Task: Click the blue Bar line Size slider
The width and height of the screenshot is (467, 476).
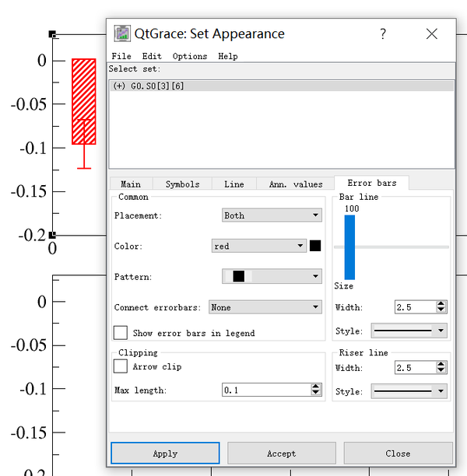Action: click(349, 247)
